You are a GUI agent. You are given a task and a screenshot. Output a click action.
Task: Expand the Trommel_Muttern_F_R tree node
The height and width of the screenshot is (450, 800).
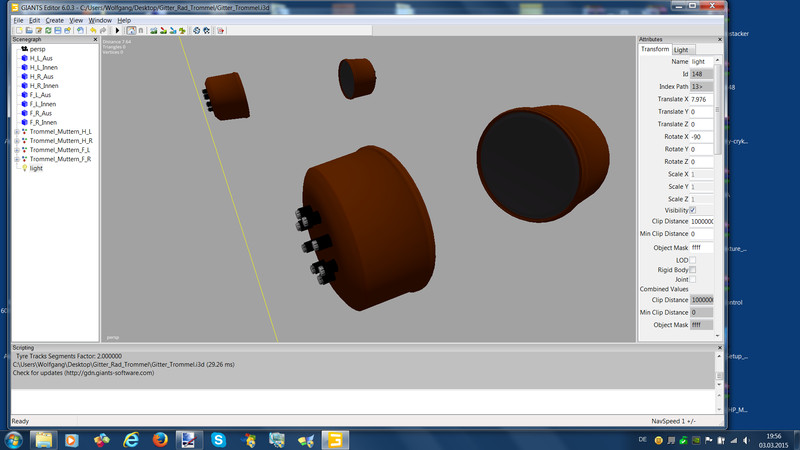16,159
